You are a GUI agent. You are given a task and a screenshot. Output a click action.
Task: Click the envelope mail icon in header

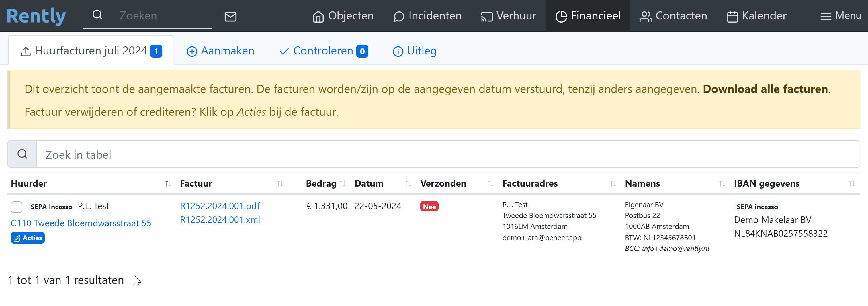(230, 16)
